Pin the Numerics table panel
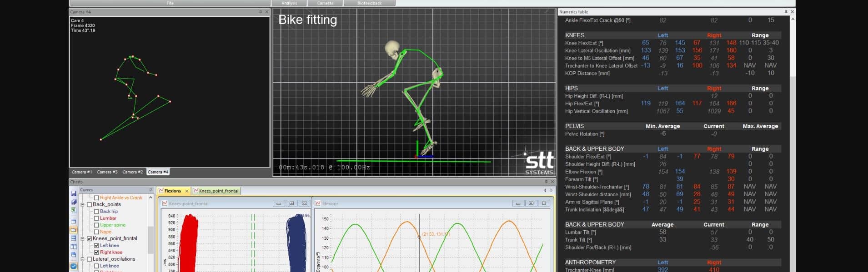This screenshot has width=868, height=272. pyautogui.click(x=786, y=12)
